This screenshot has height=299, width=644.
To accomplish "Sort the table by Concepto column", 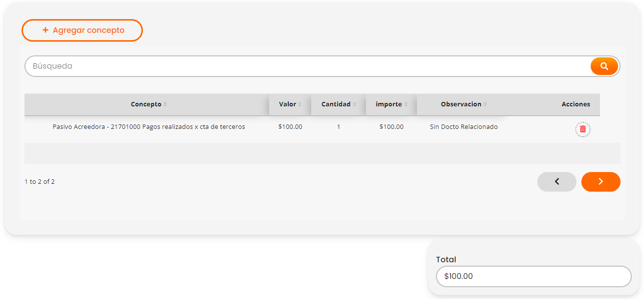I will [146, 104].
